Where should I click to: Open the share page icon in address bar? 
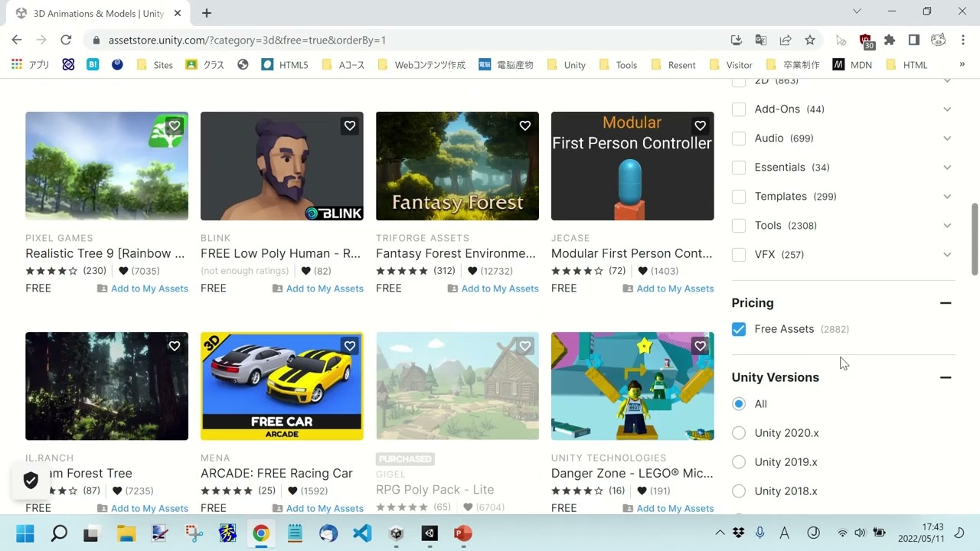click(x=786, y=40)
